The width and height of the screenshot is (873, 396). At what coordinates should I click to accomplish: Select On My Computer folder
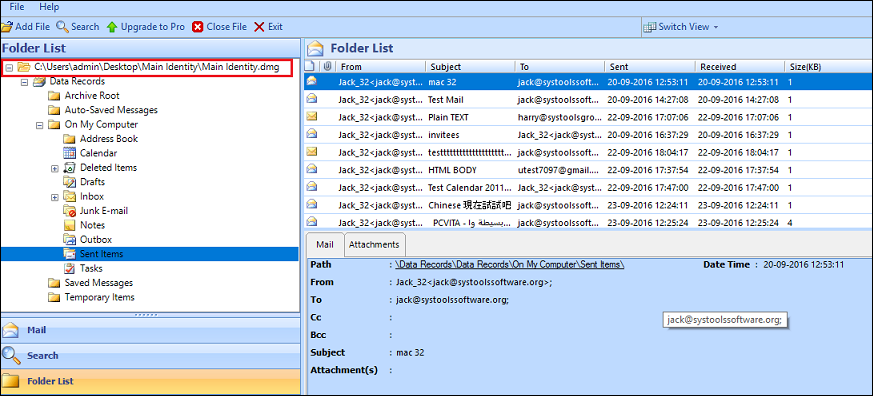tap(101, 125)
